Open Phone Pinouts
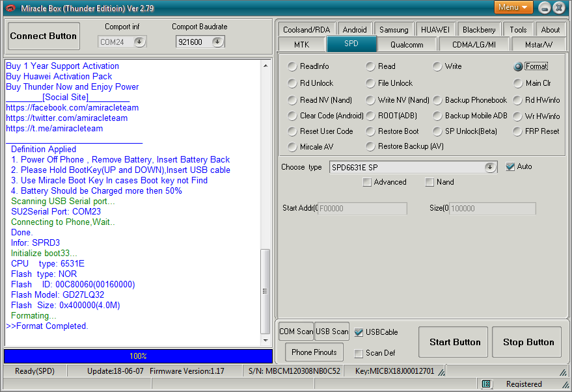Image resolution: width=572 pixels, height=392 pixels. (314, 352)
